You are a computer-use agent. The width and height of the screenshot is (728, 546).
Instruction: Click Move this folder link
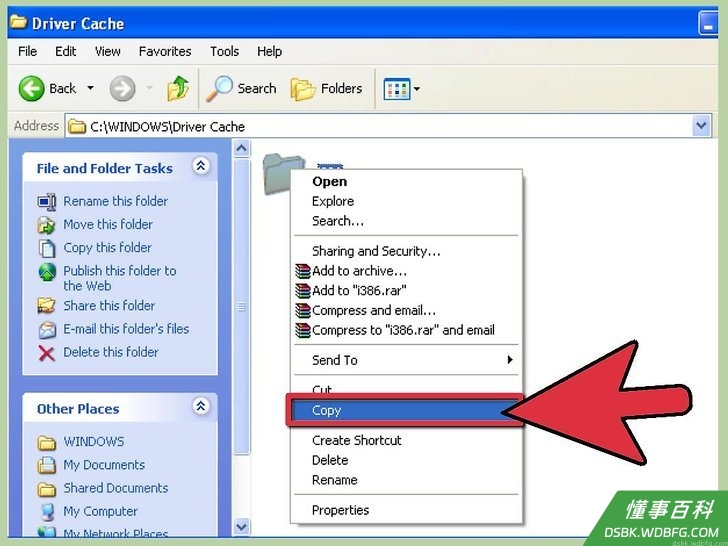(x=108, y=224)
